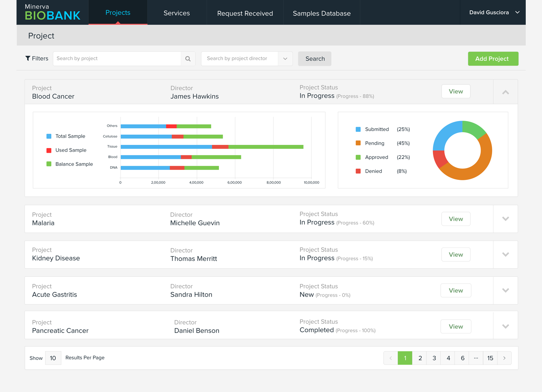The width and height of the screenshot is (542, 392).
Task: Click the pagination ellipsis button
Action: [x=476, y=358]
